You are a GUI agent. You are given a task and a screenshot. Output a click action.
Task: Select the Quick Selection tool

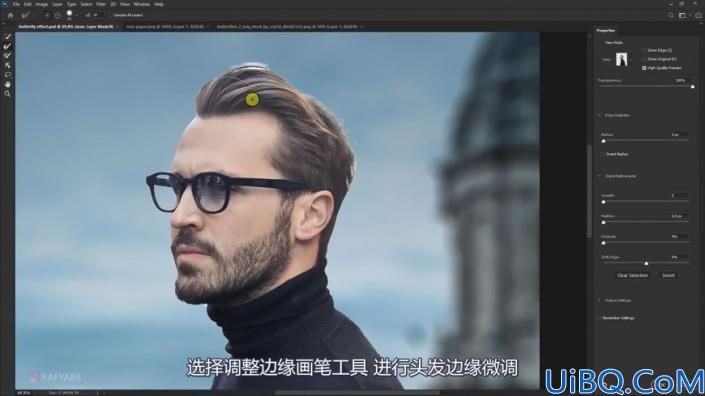point(7,36)
